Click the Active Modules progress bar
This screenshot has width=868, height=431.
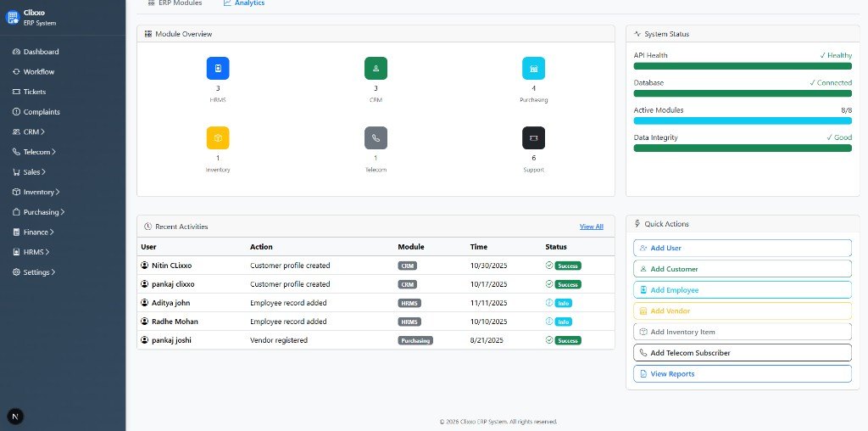(743, 120)
